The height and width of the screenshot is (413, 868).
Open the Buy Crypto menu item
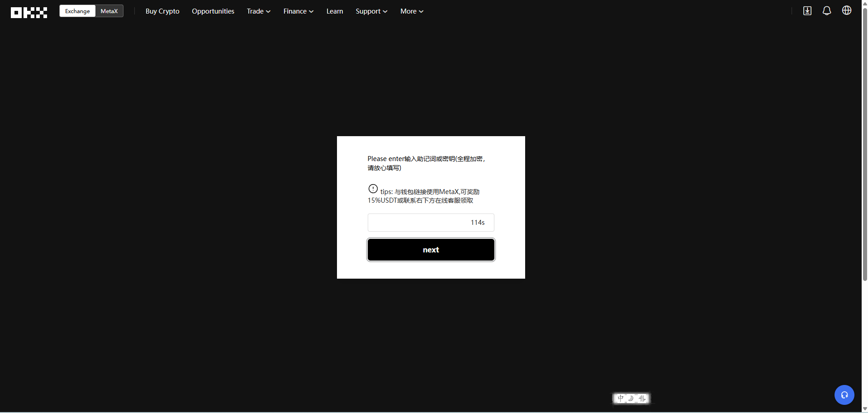pos(162,11)
